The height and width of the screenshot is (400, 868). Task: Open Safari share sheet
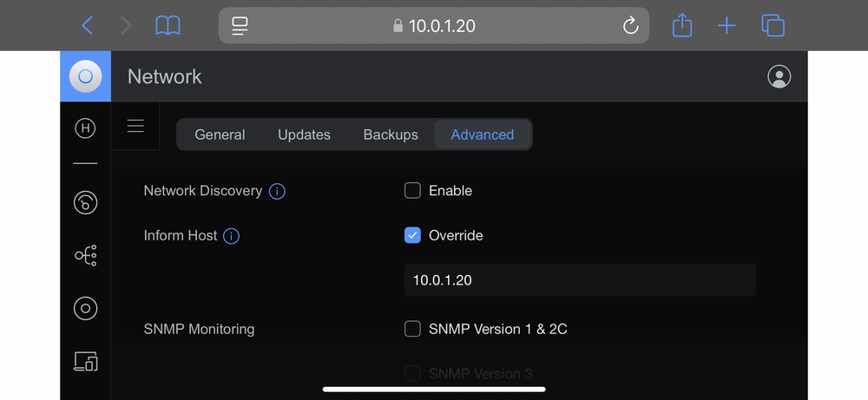point(682,25)
